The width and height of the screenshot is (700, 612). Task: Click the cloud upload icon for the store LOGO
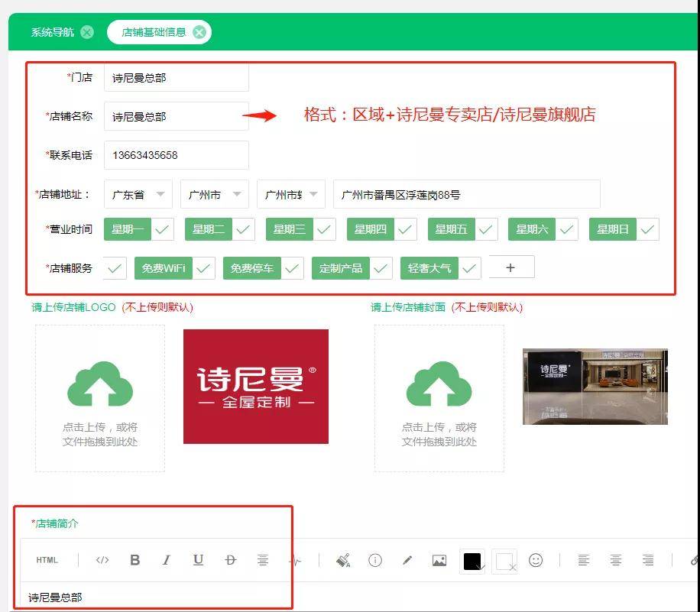(x=100, y=384)
